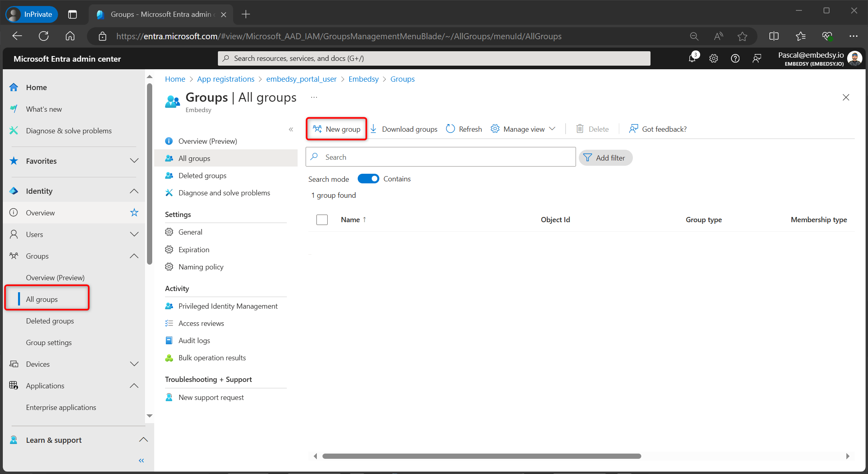Click the help question mark icon
Image resolution: width=868 pixels, height=474 pixels.
735,58
